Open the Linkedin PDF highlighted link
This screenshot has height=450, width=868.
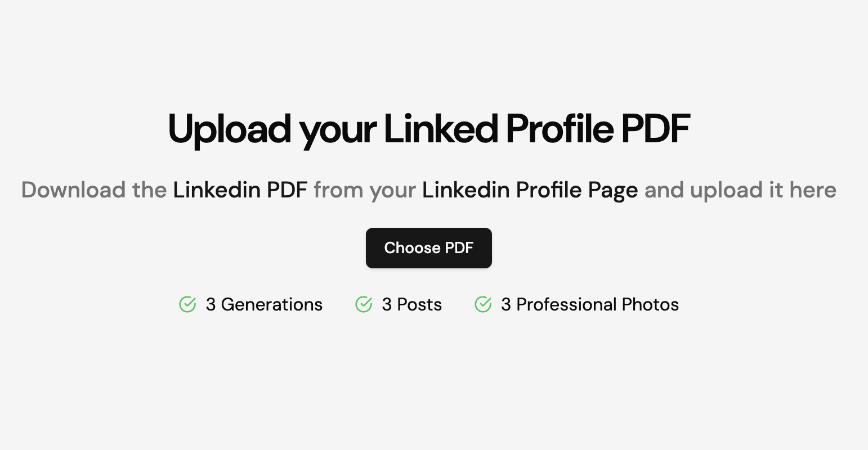pos(240,190)
